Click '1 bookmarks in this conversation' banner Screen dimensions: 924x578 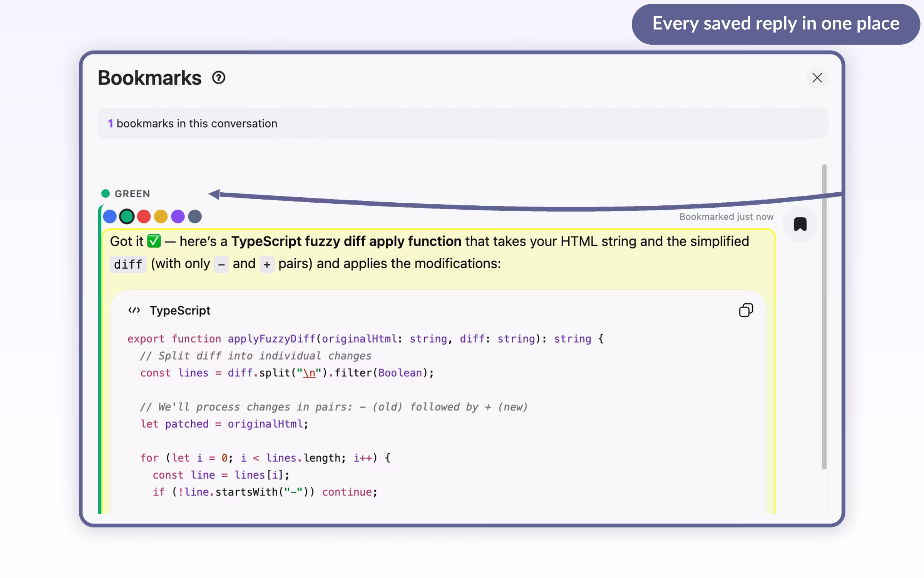[463, 123]
